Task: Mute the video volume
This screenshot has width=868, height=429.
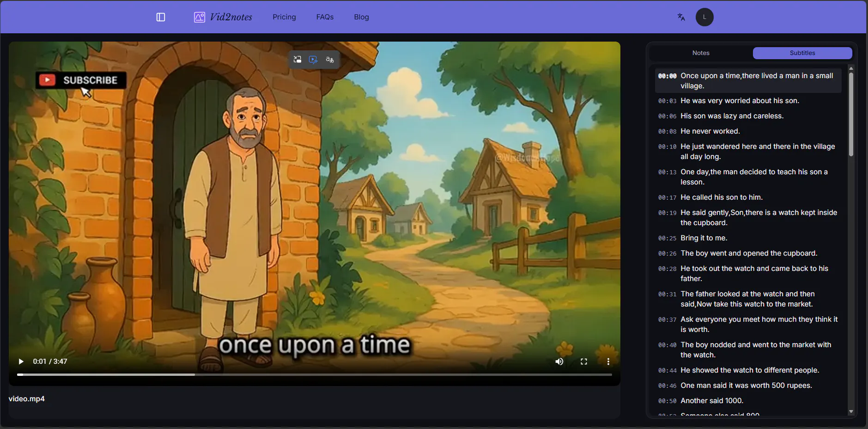Action: click(559, 362)
